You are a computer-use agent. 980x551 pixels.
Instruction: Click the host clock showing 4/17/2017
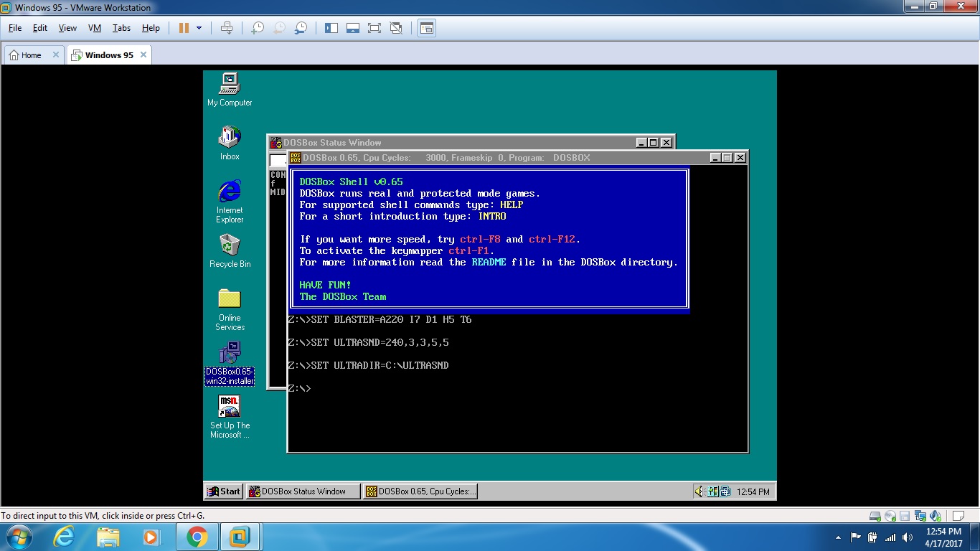pos(944,537)
